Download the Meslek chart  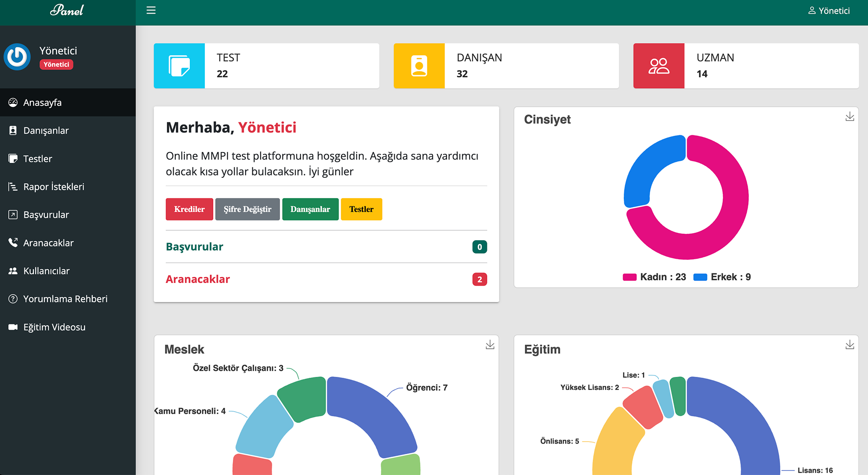pos(490,345)
